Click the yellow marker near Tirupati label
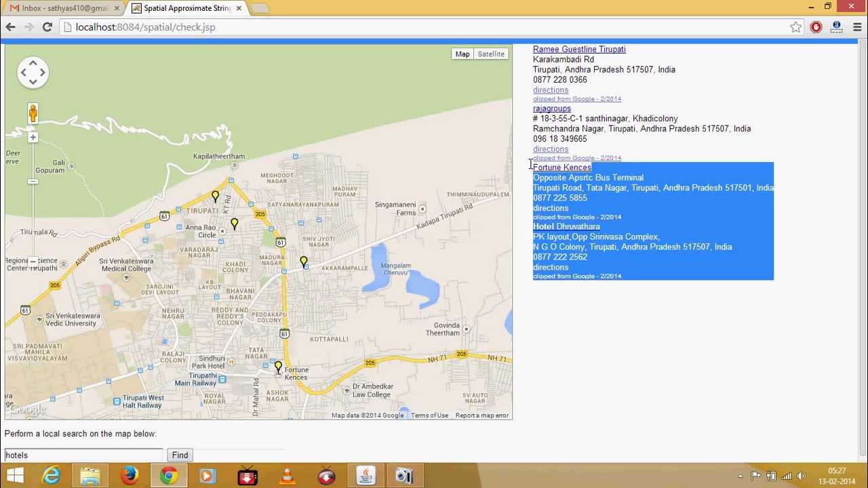The width and height of the screenshot is (868, 488). 215,197
